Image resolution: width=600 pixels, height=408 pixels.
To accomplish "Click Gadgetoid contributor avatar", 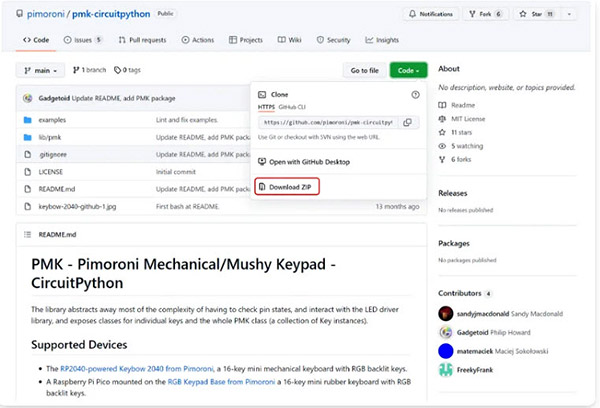I will coord(446,332).
